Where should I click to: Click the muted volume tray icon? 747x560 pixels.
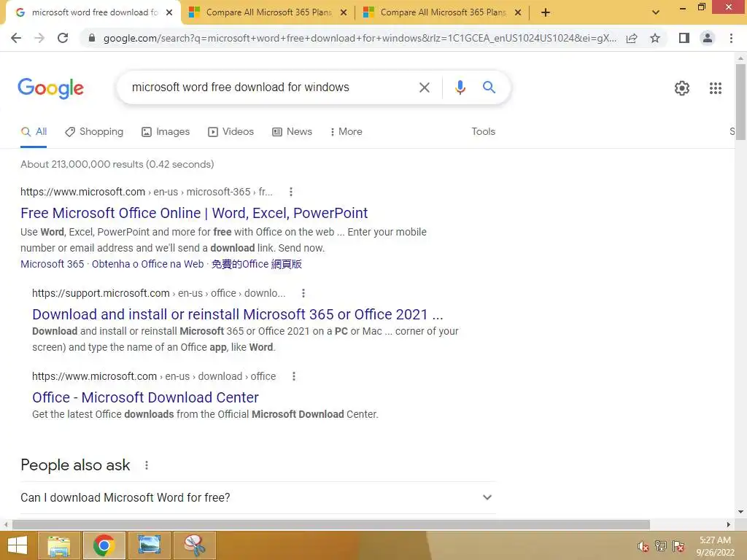(643, 546)
